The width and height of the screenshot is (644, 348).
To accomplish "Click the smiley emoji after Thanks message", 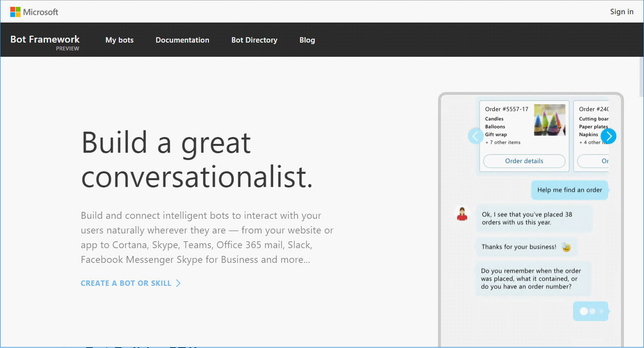I will click(x=566, y=247).
